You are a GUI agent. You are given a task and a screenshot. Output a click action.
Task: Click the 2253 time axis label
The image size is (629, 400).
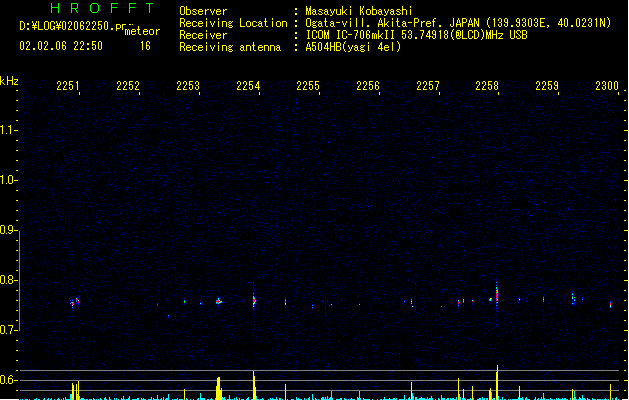188,86
